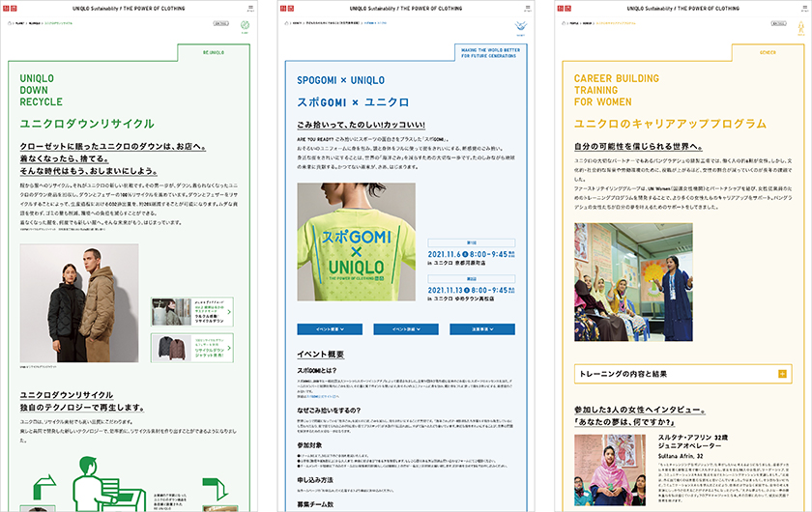Select the GENDER tab label
The height and width of the screenshot is (512, 812).
tap(768, 52)
